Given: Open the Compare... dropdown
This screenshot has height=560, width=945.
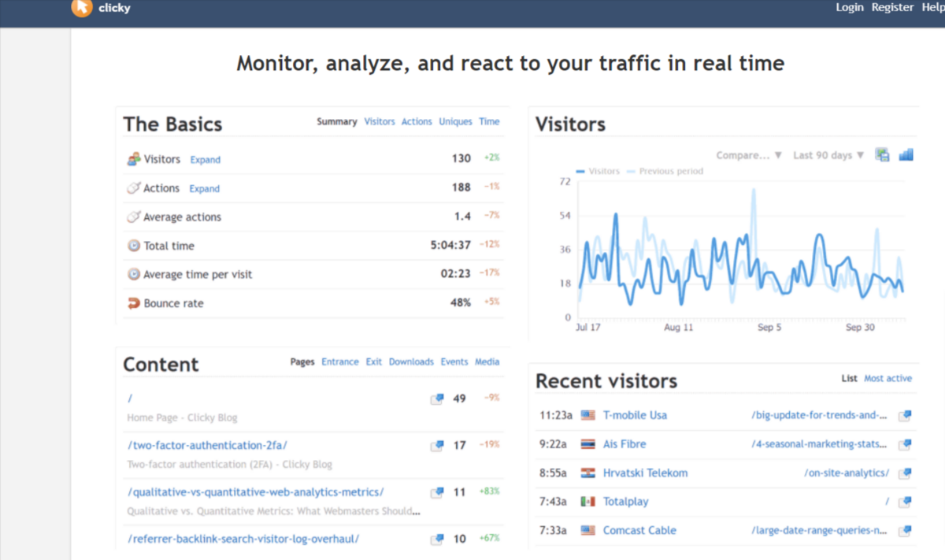Looking at the screenshot, I should pos(749,155).
